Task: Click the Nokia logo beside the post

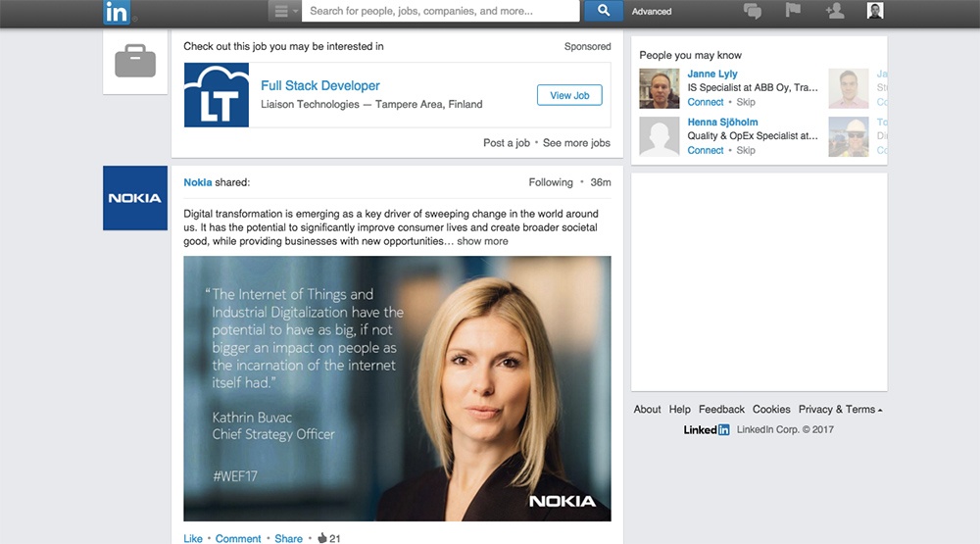Action: tap(135, 198)
